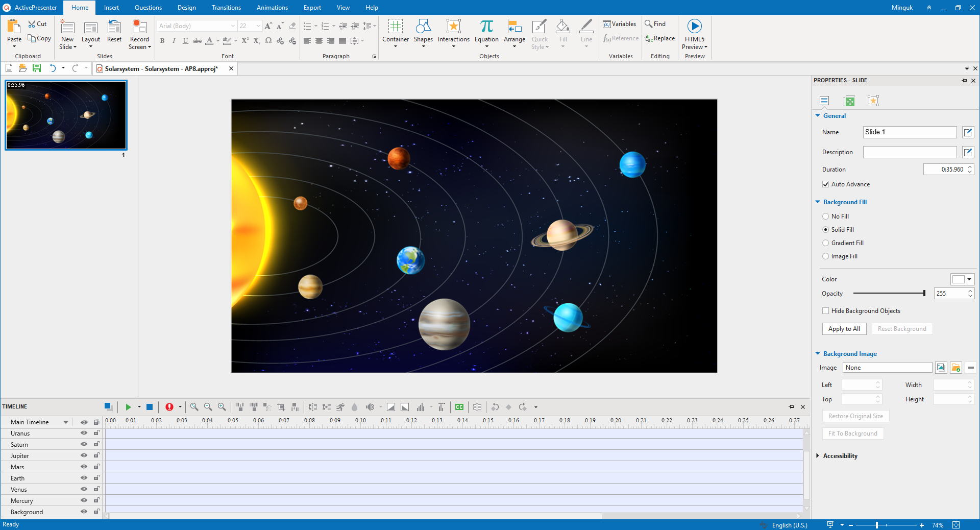Switch to the Export tab

click(312, 8)
